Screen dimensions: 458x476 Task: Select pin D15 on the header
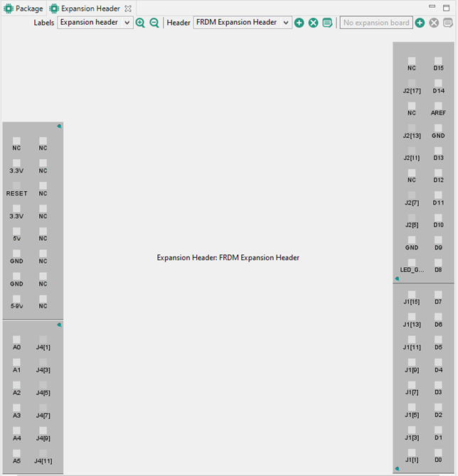click(438, 60)
